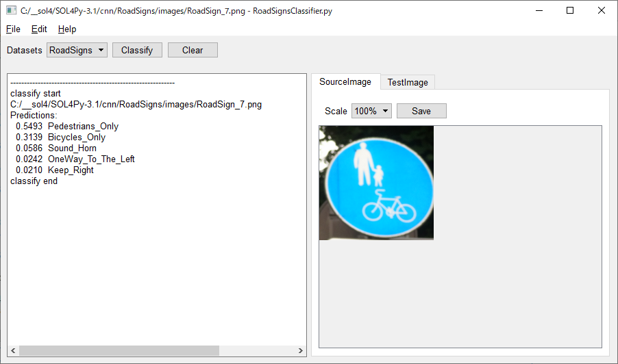Click the RoadSign_7.png path in the log

(136, 105)
